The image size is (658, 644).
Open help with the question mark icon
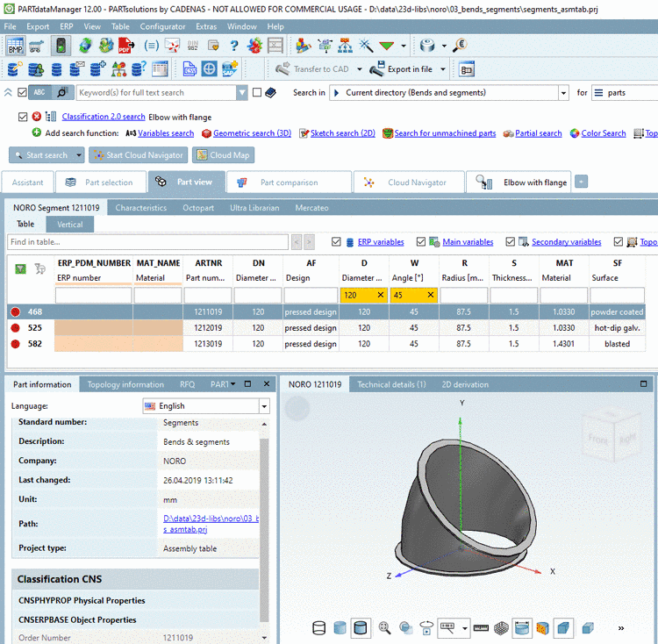point(234,46)
